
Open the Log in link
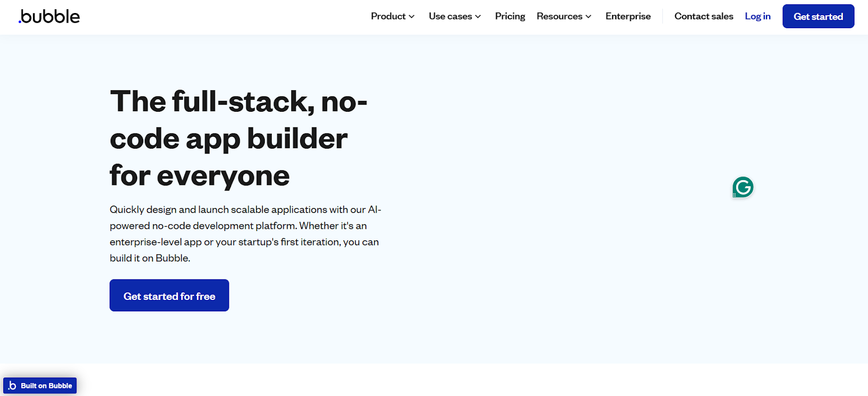757,16
